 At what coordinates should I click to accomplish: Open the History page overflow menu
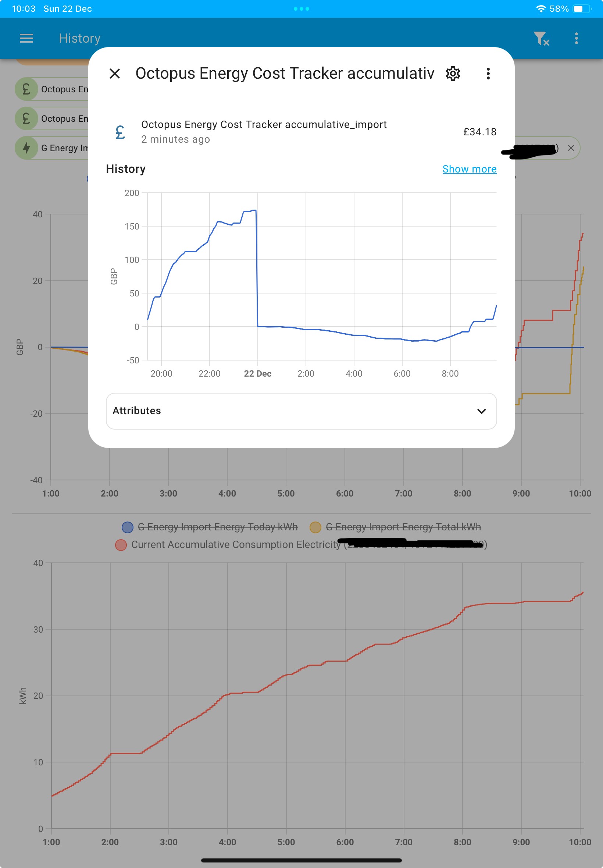(576, 38)
